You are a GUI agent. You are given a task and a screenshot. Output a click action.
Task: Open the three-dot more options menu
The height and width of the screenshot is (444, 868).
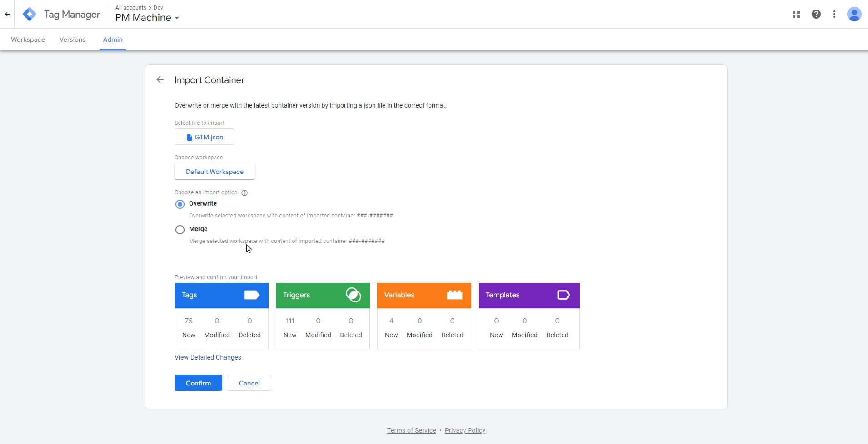[x=834, y=15]
